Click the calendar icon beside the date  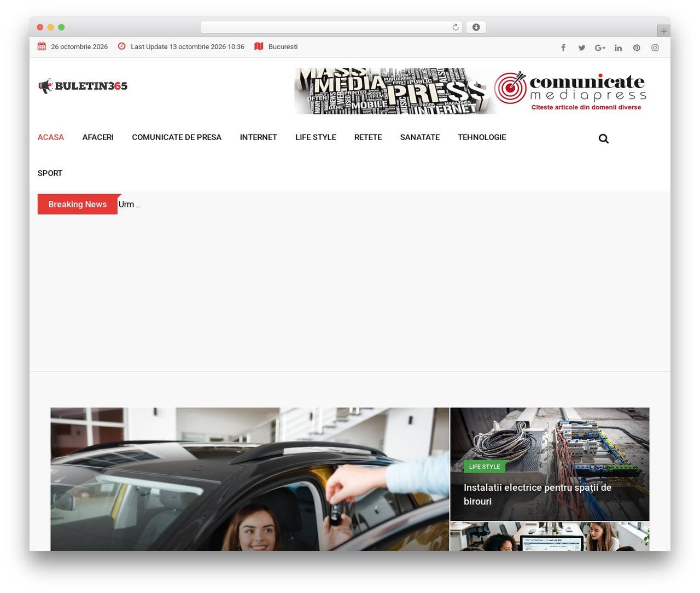(x=42, y=46)
